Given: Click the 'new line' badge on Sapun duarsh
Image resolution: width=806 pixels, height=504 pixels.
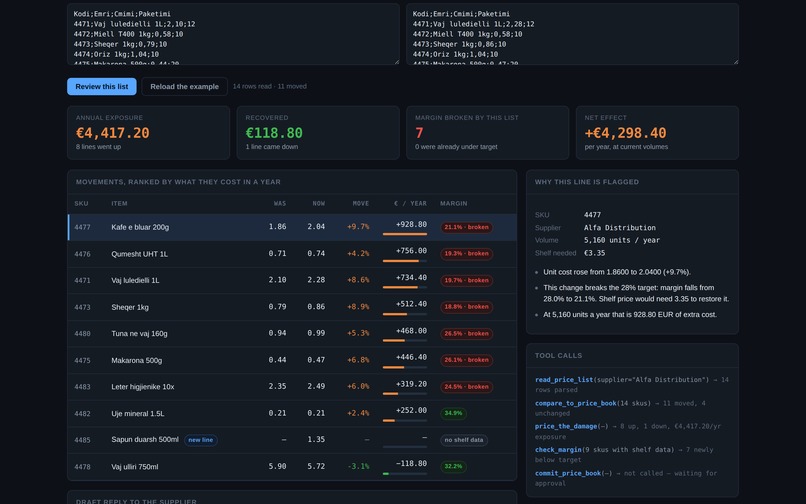Looking at the screenshot, I should [200, 440].
